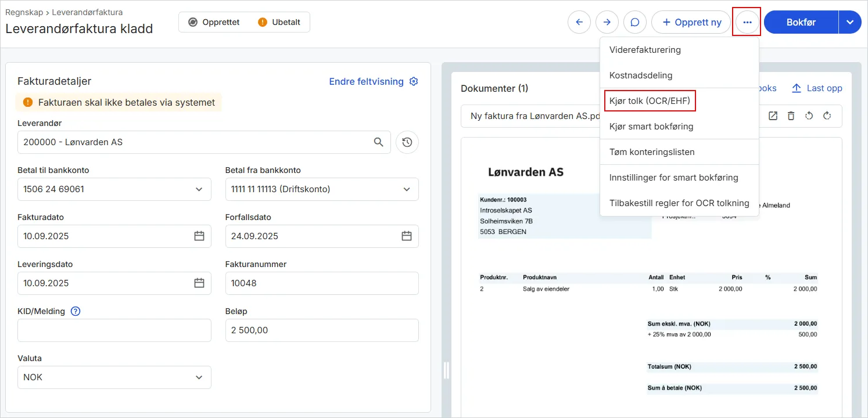Click '5053 BERGEN' in the invoice preview
Screen dimensions: 868x418
pyautogui.click(x=504, y=232)
